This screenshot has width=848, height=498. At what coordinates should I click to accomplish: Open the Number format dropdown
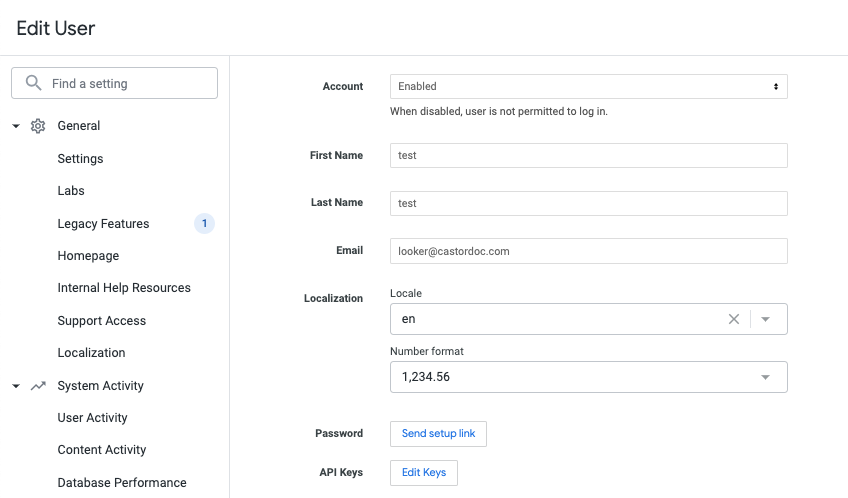pyautogui.click(x=588, y=377)
